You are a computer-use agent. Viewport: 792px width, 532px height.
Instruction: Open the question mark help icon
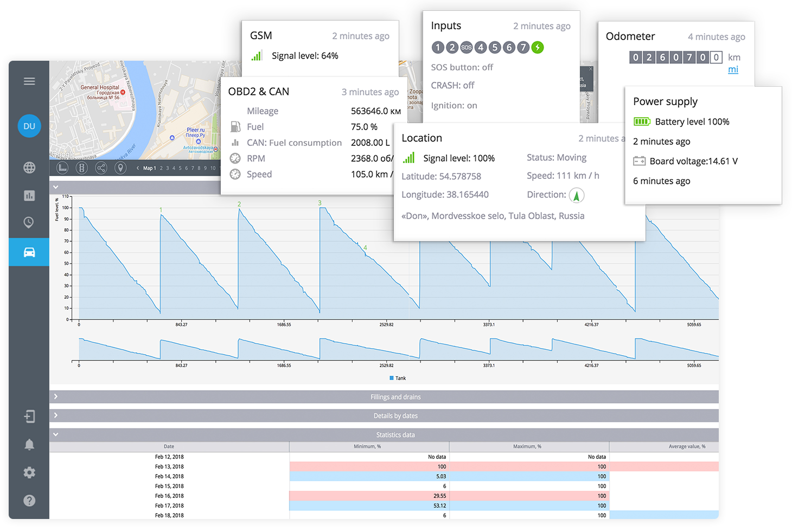tap(29, 501)
